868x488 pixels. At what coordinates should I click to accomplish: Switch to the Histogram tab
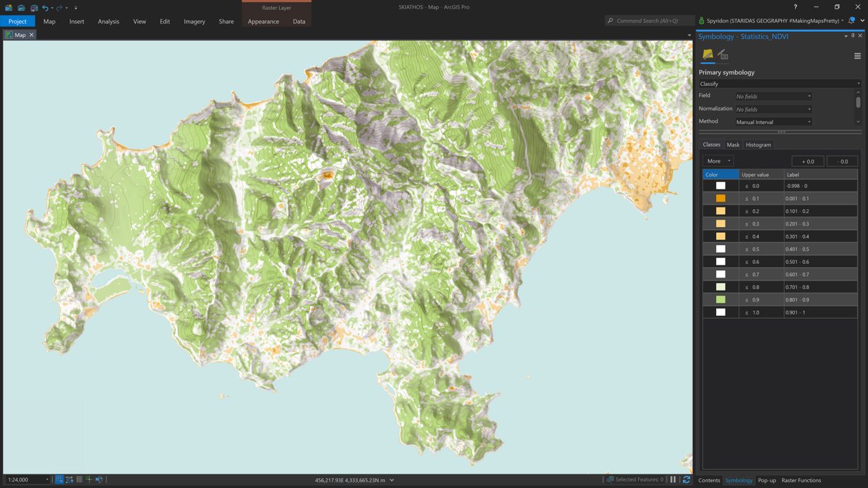coord(758,145)
